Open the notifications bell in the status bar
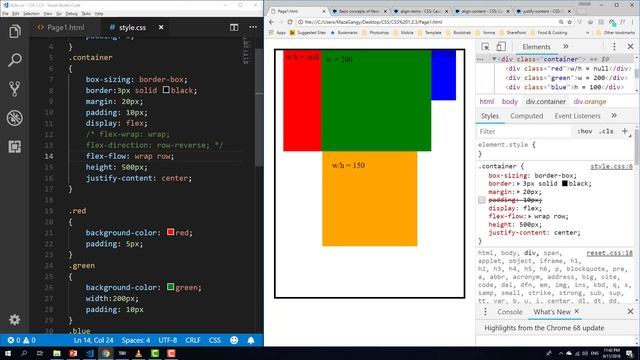The height and width of the screenshot is (360, 640). tap(251, 340)
